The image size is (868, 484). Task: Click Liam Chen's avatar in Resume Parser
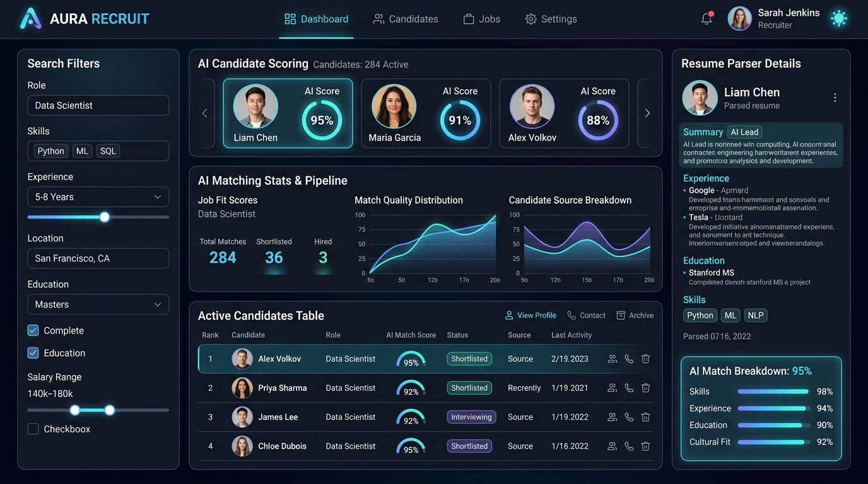700,98
